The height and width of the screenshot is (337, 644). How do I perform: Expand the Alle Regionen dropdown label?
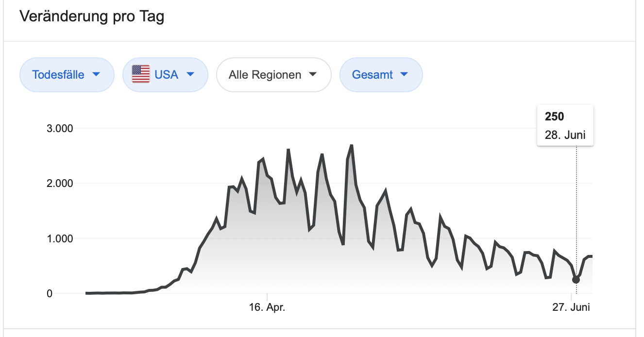pos(265,75)
